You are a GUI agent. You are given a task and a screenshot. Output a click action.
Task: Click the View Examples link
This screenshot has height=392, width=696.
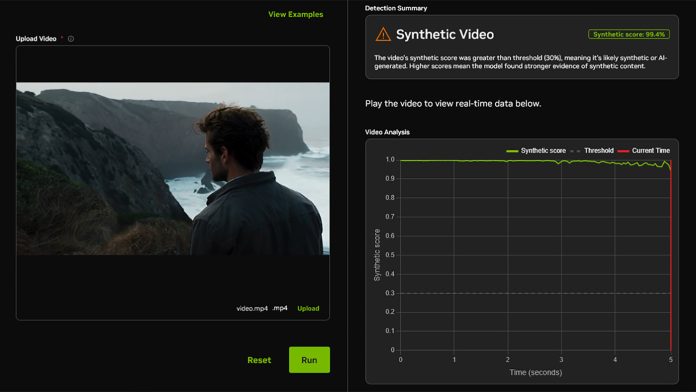(x=296, y=14)
